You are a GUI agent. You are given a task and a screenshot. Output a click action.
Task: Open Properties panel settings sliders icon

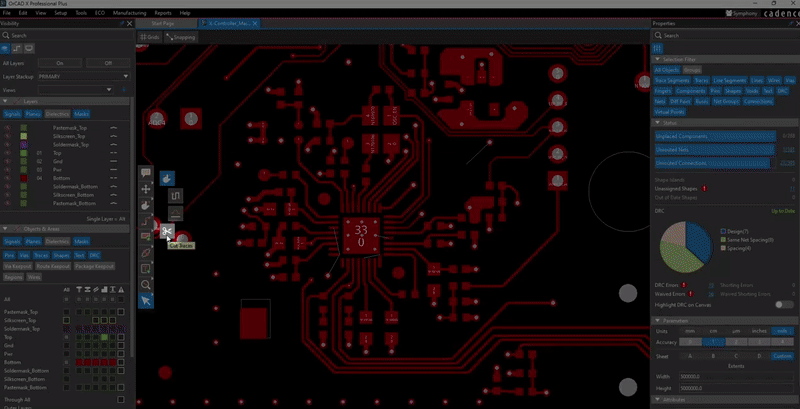[x=657, y=48]
